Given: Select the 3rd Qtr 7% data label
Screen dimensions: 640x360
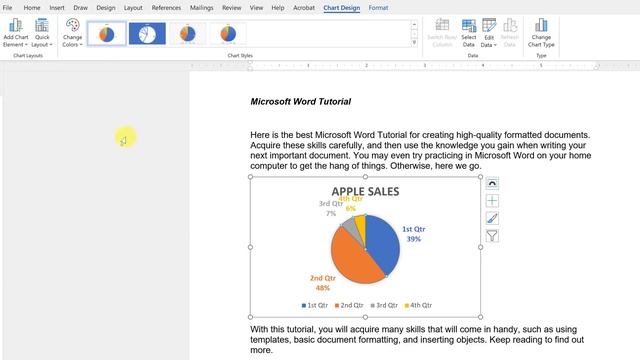Looking at the screenshot, I should point(331,208).
